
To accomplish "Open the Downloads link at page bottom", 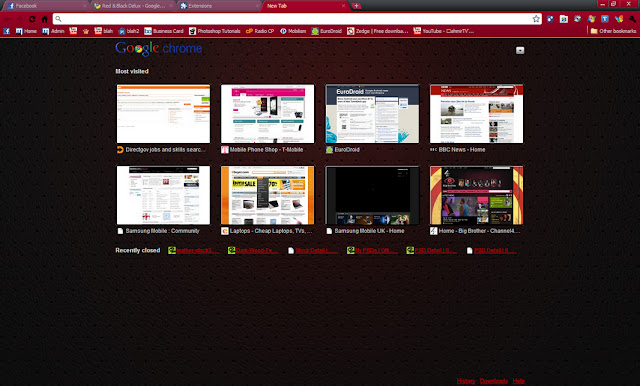I will point(494,381).
